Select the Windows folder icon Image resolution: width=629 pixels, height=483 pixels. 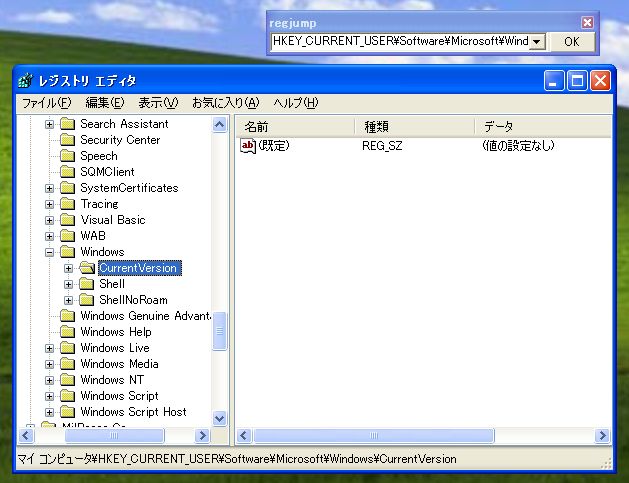(x=67, y=252)
